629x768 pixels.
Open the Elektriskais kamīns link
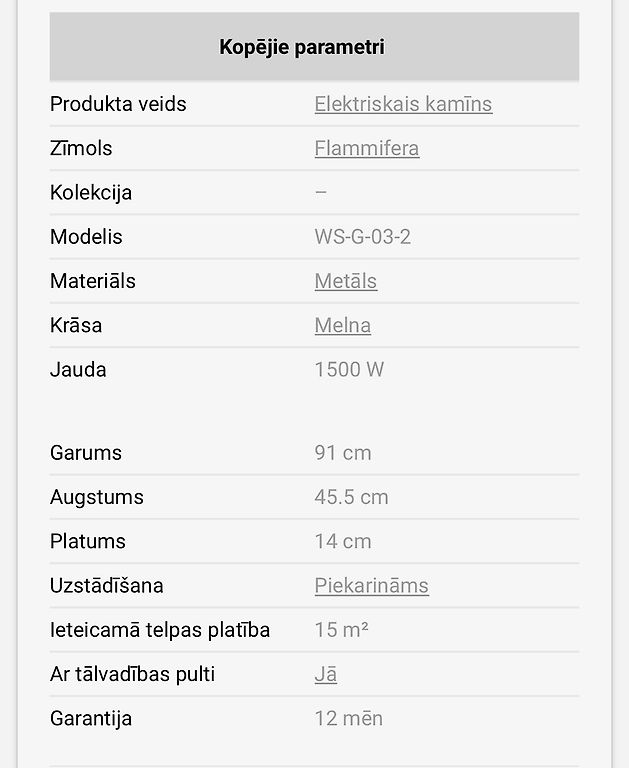click(x=403, y=104)
